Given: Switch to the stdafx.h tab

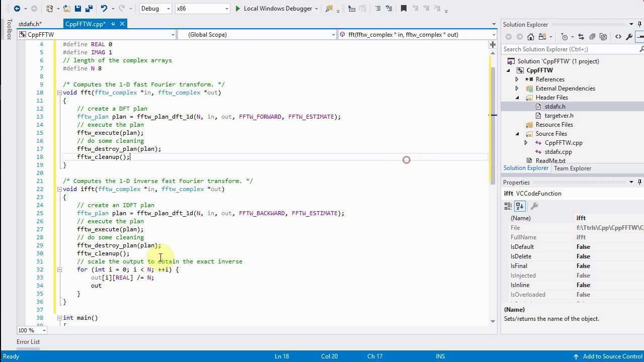Looking at the screenshot, I should pyautogui.click(x=30, y=24).
